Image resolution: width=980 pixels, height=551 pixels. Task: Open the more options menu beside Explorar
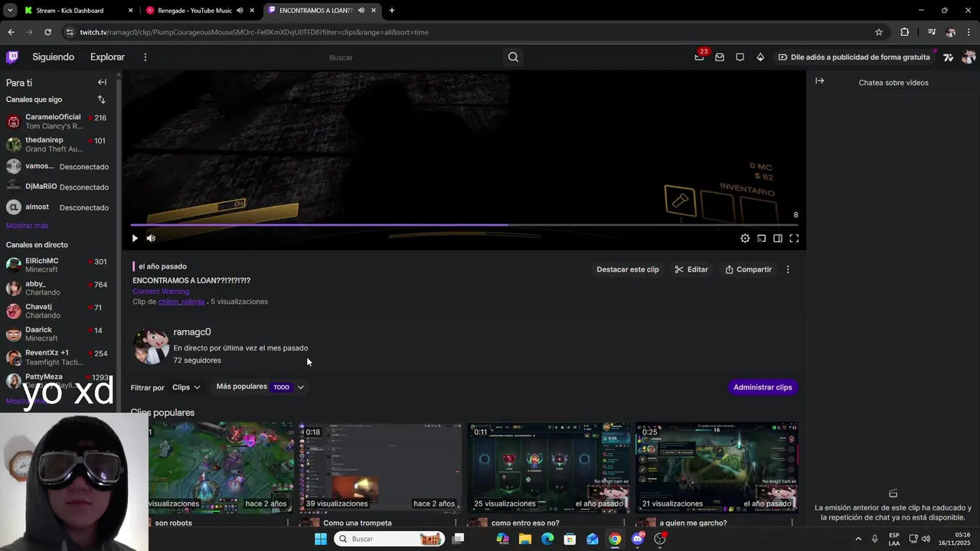pyautogui.click(x=145, y=57)
